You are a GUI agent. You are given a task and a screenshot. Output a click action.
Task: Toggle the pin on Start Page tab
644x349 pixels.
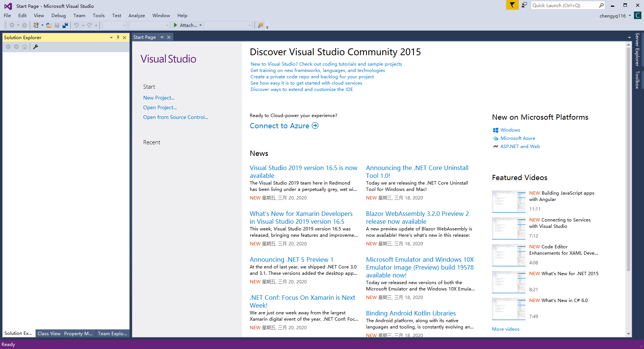click(162, 37)
